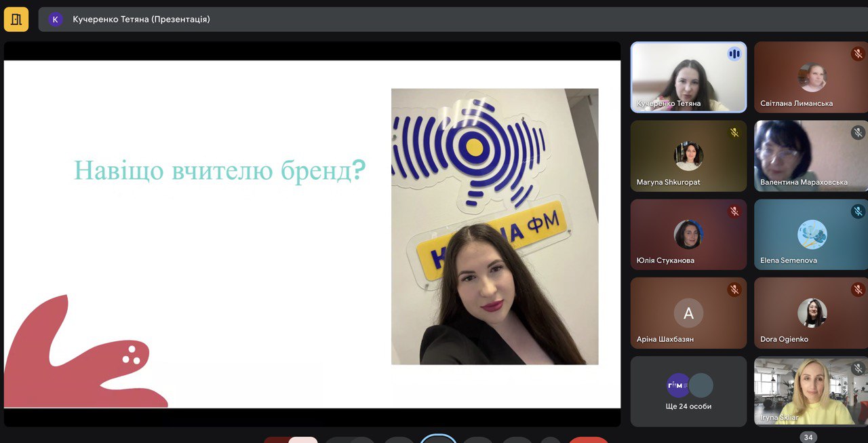The width and height of the screenshot is (868, 443).
Task: Click muted mic icon on Юлія Стуканова's tile
Action: (734, 212)
